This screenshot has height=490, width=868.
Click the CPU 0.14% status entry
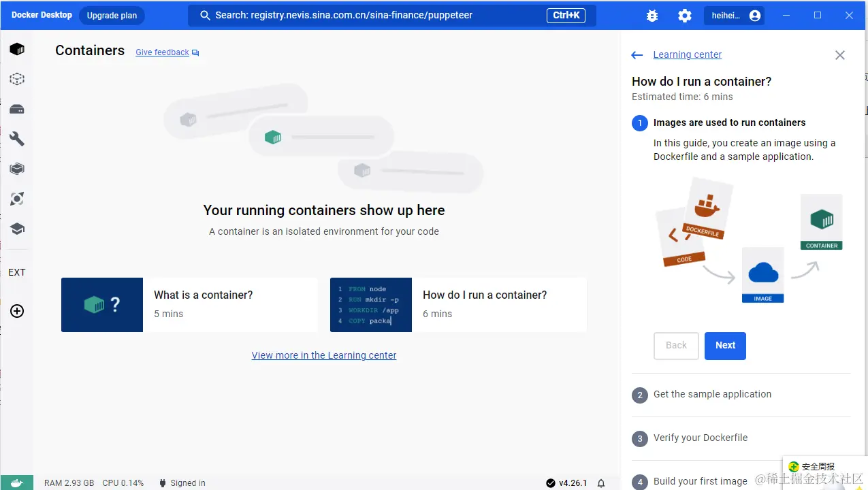point(123,483)
